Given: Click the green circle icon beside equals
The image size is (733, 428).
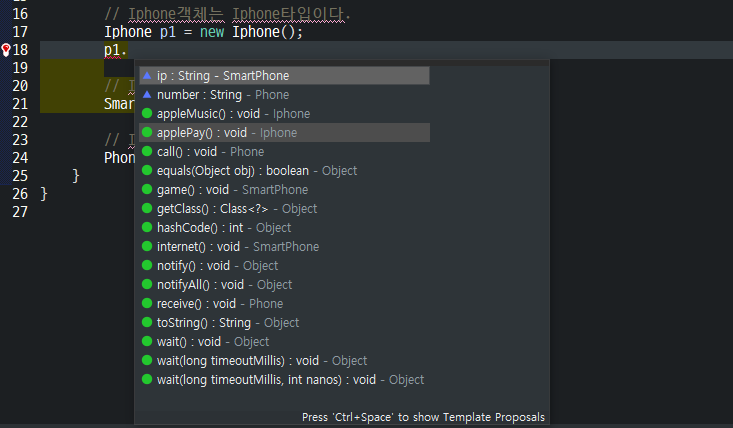Looking at the screenshot, I should (x=147, y=170).
